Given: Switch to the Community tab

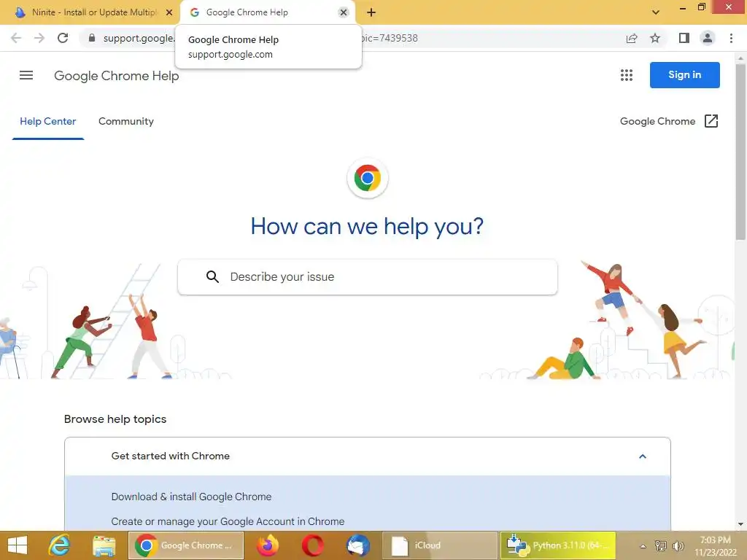Looking at the screenshot, I should click(x=125, y=122).
